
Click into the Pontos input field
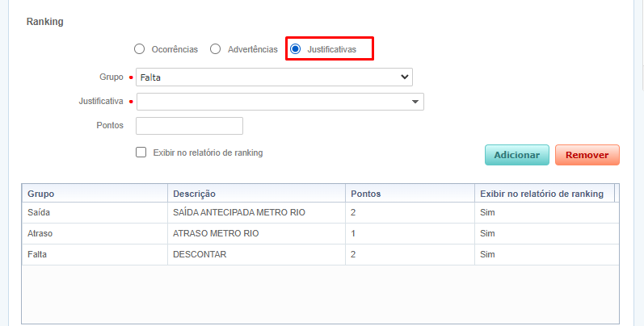pyautogui.click(x=189, y=126)
